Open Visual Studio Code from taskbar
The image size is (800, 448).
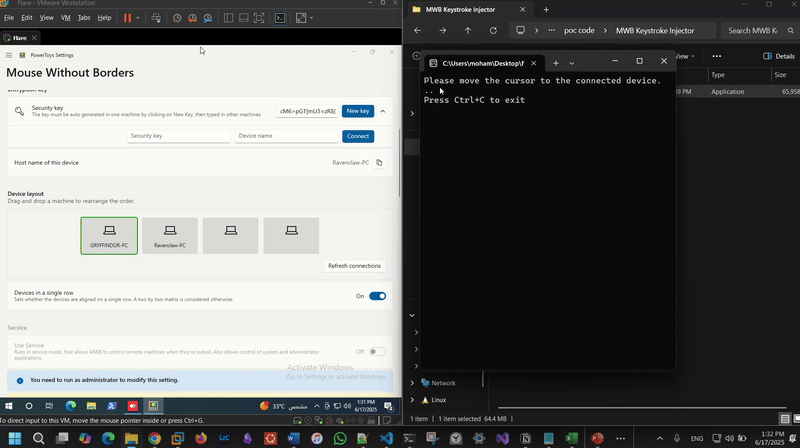point(386,438)
